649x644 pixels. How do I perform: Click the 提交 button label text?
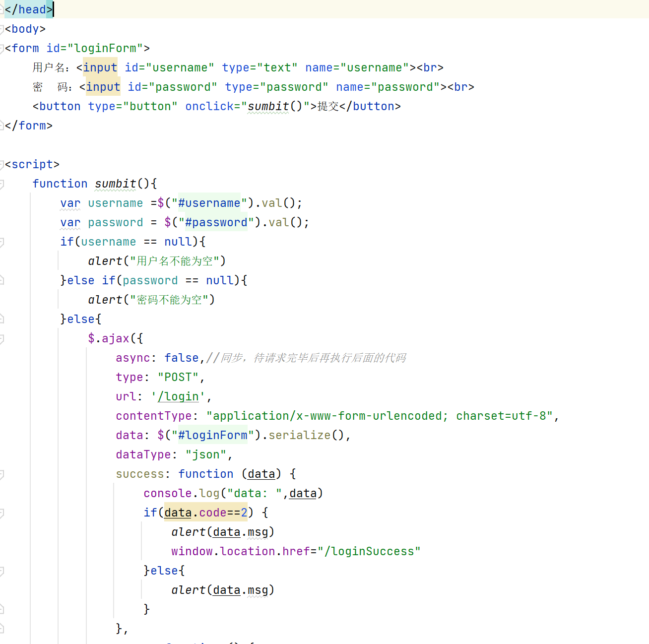click(x=328, y=106)
